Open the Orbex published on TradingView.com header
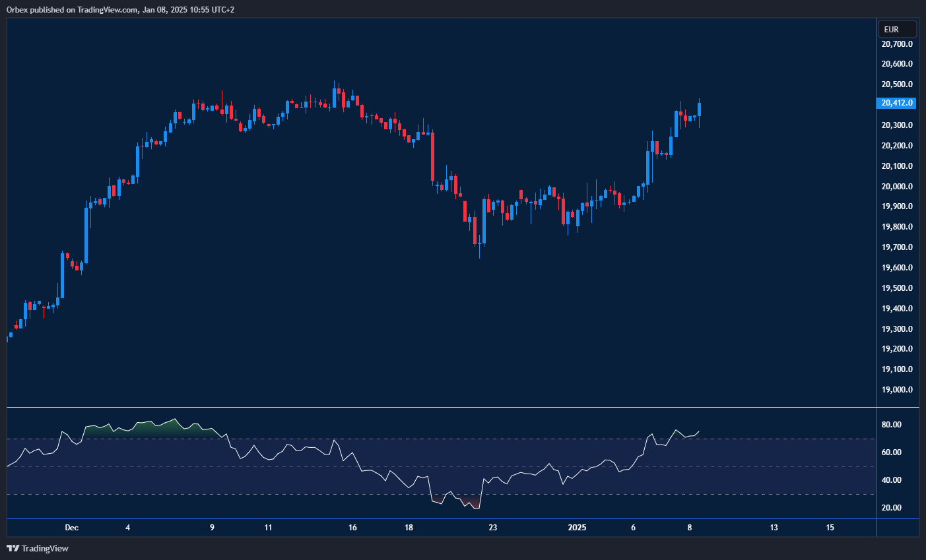 (120, 9)
